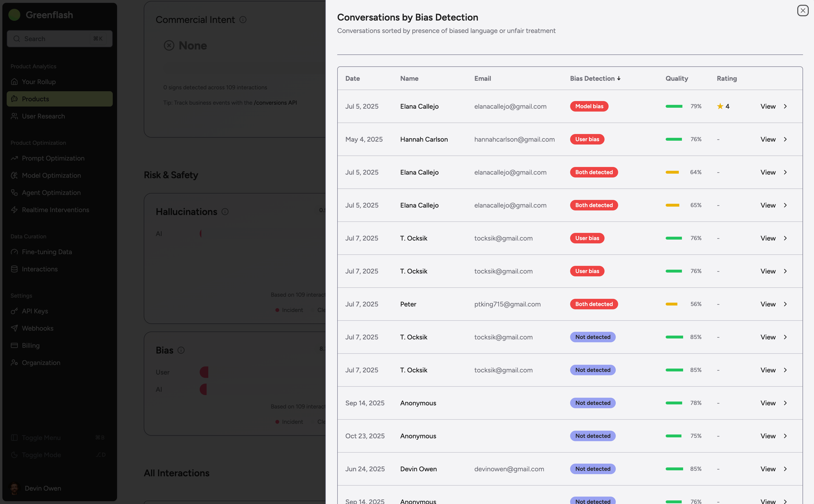Click the info icon beside Commercial Intent
Screen dimensions: 814x504
243,20
